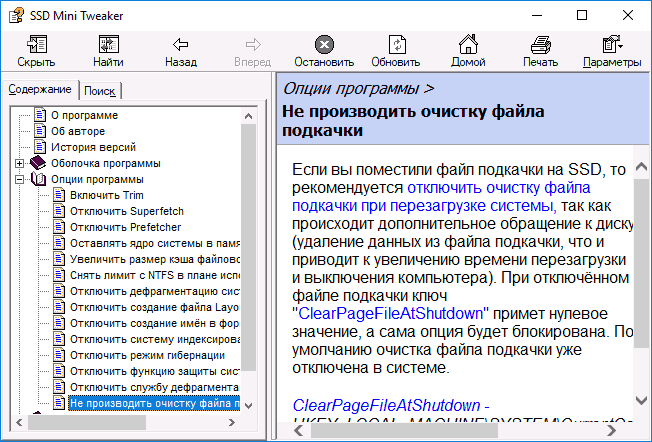
Task: Expand the Оболочка программы tree node
Action: [x=20, y=163]
